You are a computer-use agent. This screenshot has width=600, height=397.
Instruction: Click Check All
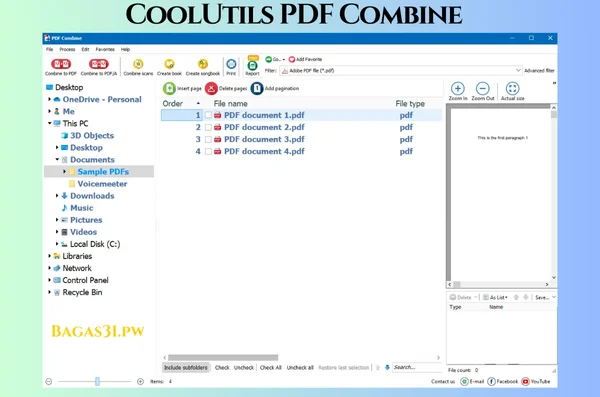(x=271, y=368)
